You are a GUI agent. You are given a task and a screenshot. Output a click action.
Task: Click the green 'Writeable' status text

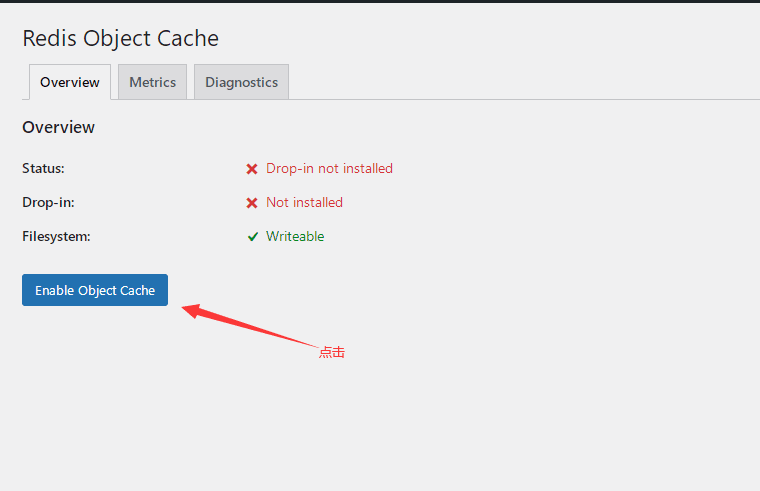295,236
